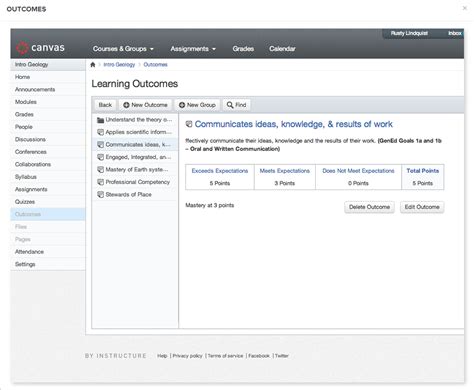Screen dimensions: 474x390
Task: Open Attendance in the course sidebar
Action: 48,252
